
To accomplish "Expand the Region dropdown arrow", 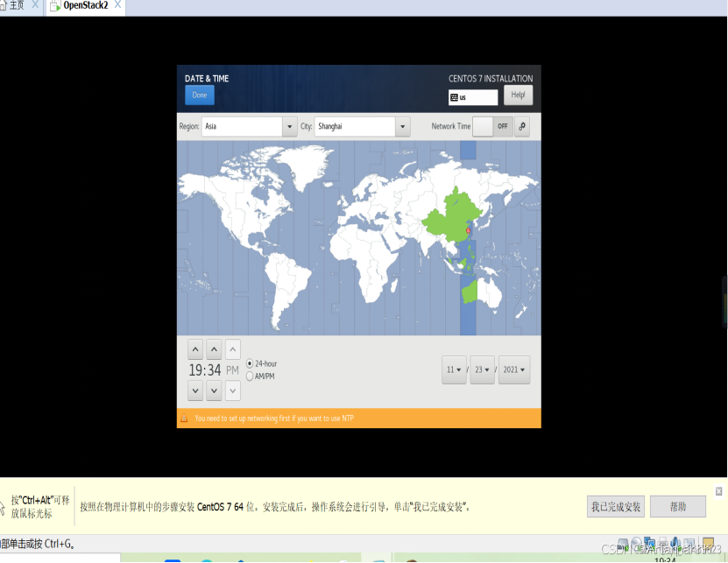I will click(290, 126).
